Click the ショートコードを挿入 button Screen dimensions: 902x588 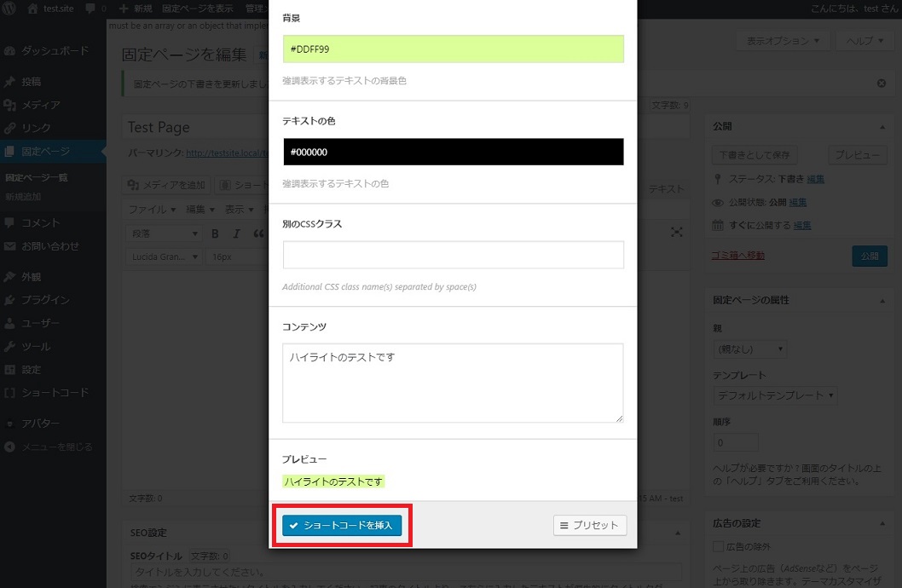342,526
